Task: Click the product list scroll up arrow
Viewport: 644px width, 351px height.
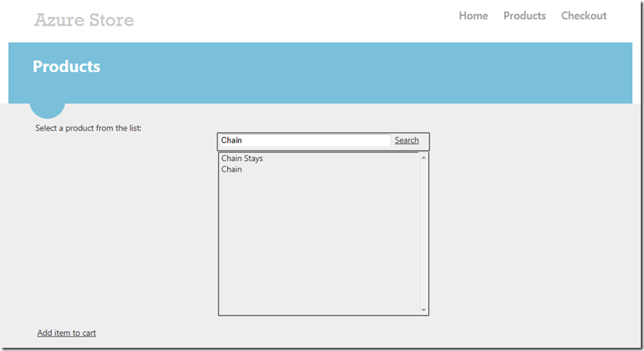Action: (x=423, y=158)
